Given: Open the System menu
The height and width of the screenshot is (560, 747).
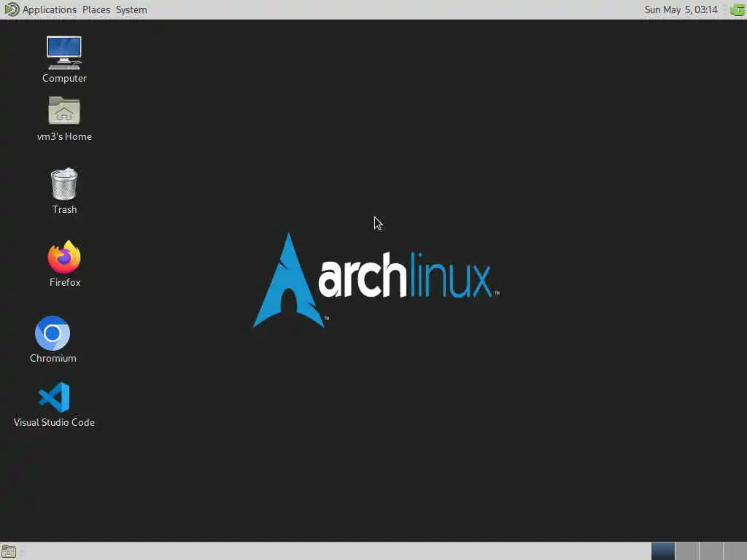Looking at the screenshot, I should pos(131,9).
